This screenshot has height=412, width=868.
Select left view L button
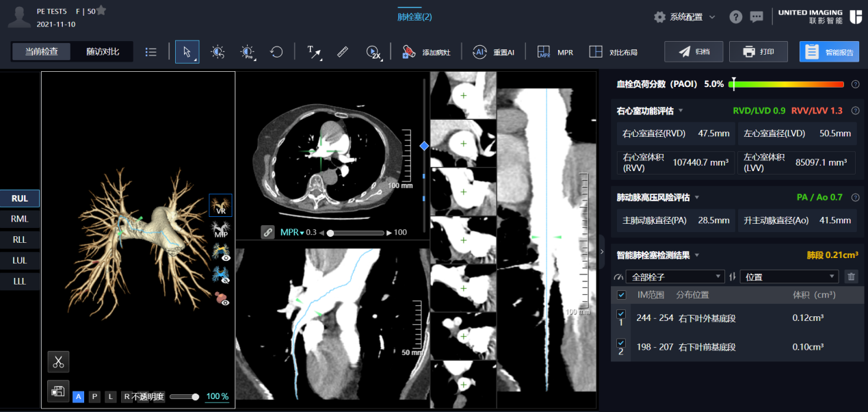111,396
